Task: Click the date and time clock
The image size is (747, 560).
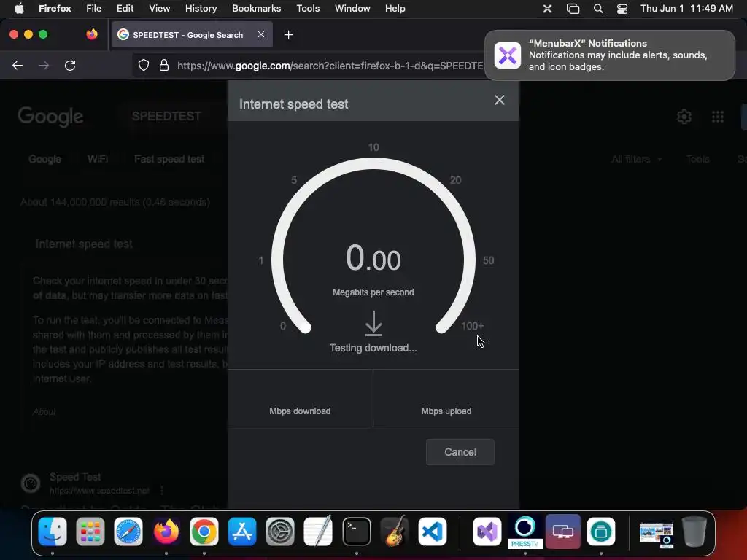Action: pyautogui.click(x=686, y=8)
